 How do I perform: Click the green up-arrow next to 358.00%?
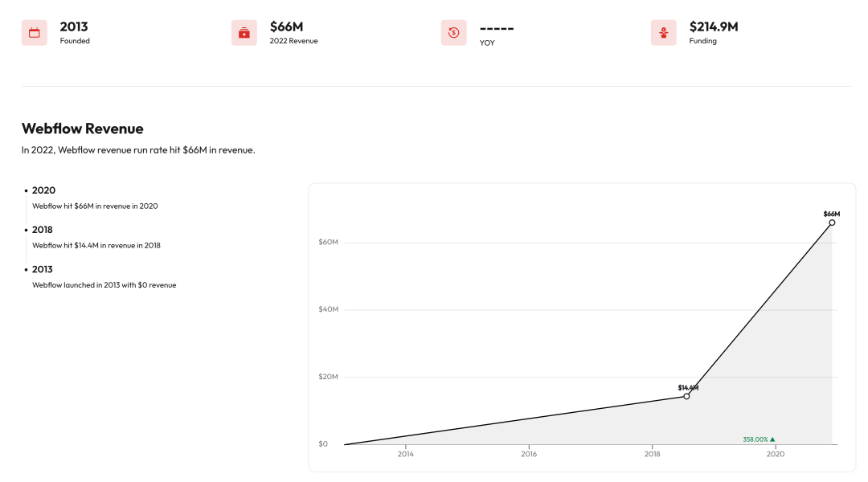[773, 439]
